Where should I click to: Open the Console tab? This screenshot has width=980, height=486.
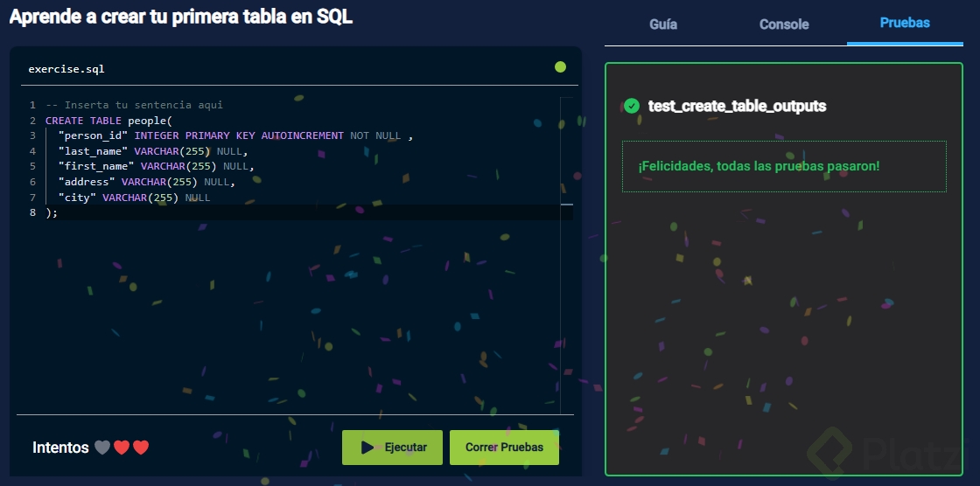(x=784, y=24)
